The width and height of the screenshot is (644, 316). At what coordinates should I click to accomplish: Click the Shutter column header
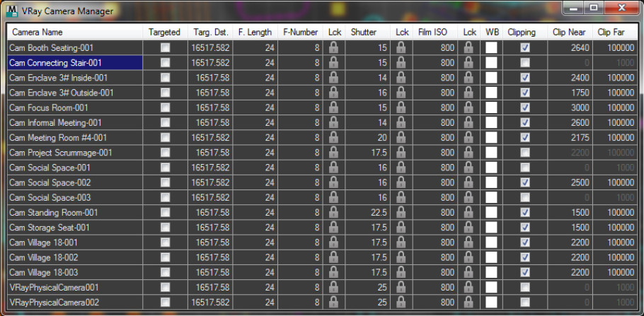[367, 32]
